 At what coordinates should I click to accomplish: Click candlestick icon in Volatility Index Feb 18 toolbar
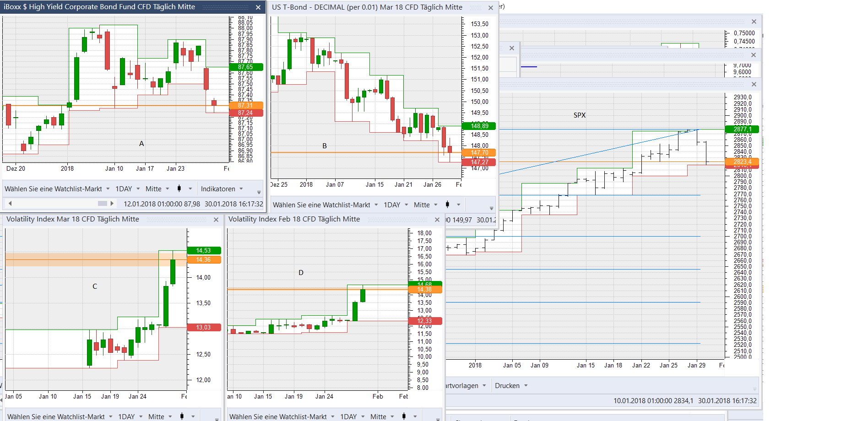(x=404, y=416)
